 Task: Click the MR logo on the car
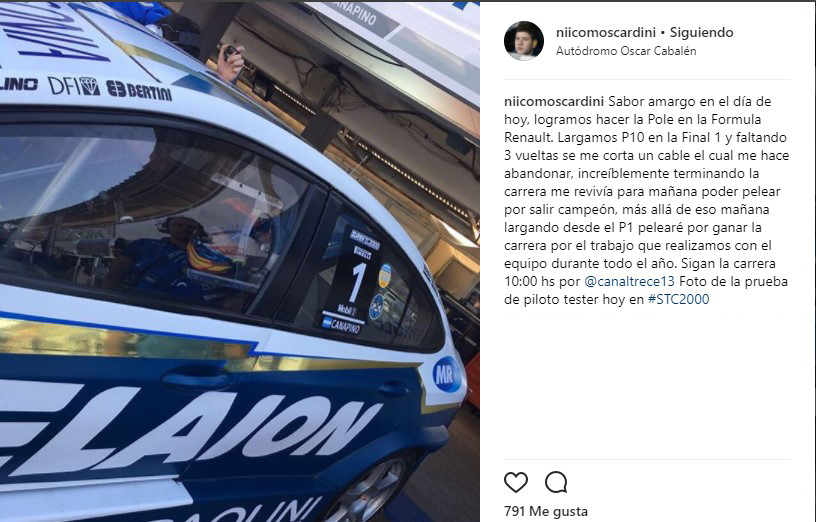click(x=445, y=374)
